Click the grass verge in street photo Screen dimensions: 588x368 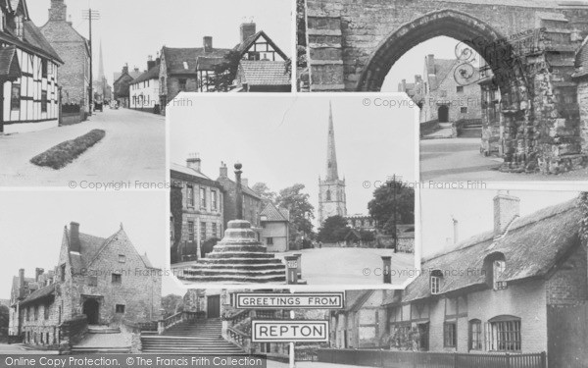(x=69, y=149)
